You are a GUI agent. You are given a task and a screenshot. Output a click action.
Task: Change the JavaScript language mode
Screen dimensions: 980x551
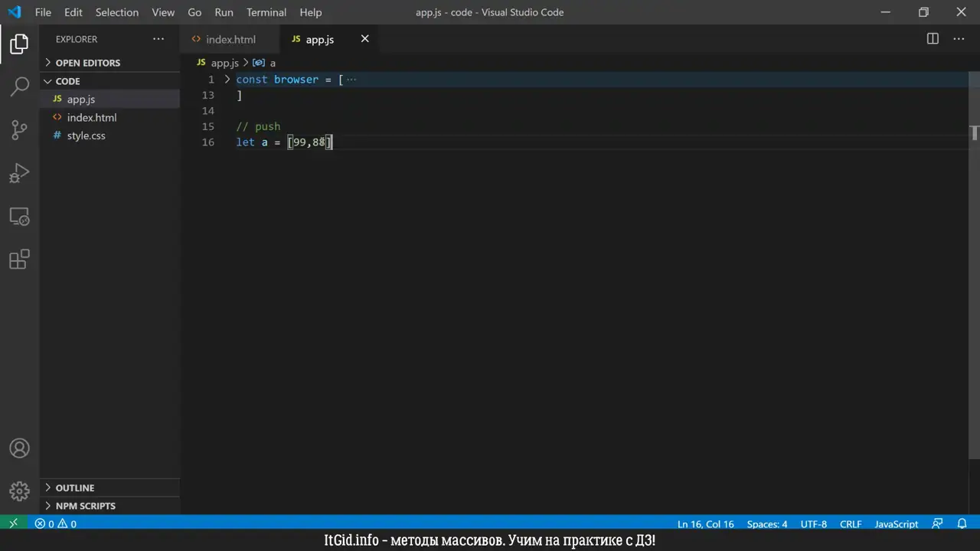(x=896, y=523)
